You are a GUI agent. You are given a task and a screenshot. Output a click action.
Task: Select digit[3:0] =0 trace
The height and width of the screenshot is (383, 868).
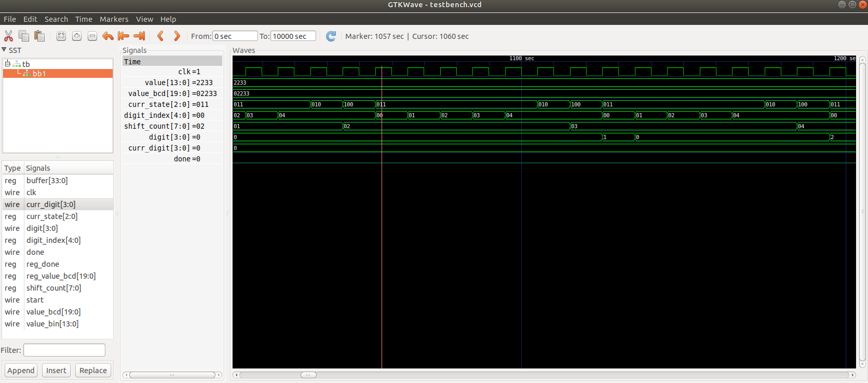[172, 137]
